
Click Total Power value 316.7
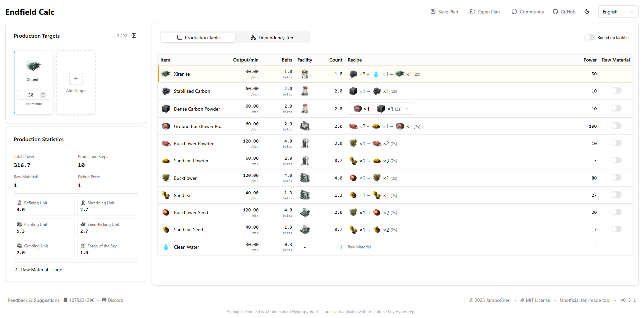click(22, 165)
